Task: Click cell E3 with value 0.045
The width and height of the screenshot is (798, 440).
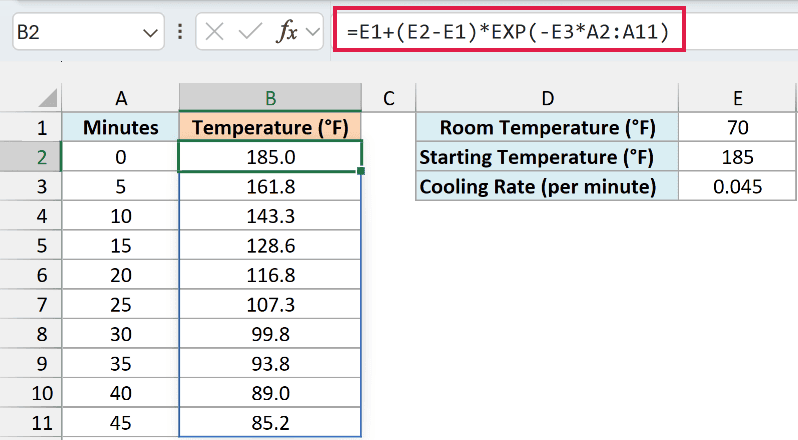Action: tap(737, 187)
